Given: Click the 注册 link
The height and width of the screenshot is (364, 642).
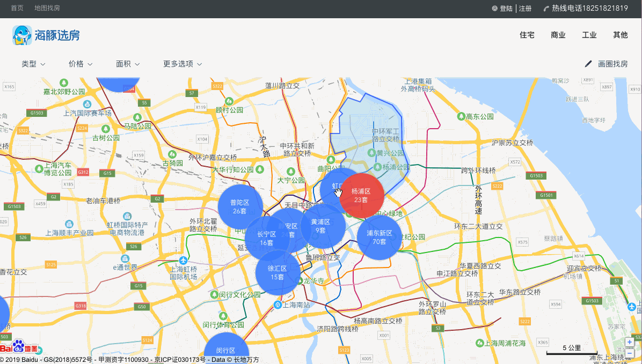Looking at the screenshot, I should (x=526, y=8).
